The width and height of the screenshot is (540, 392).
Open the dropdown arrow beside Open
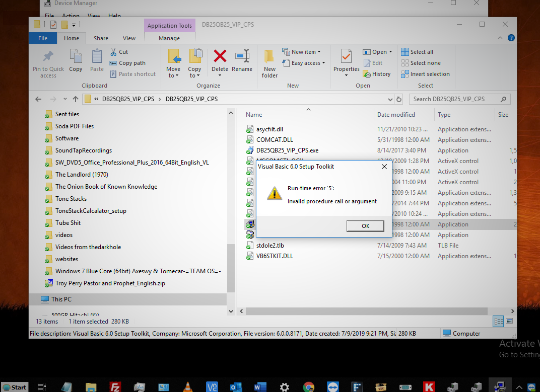(390, 52)
